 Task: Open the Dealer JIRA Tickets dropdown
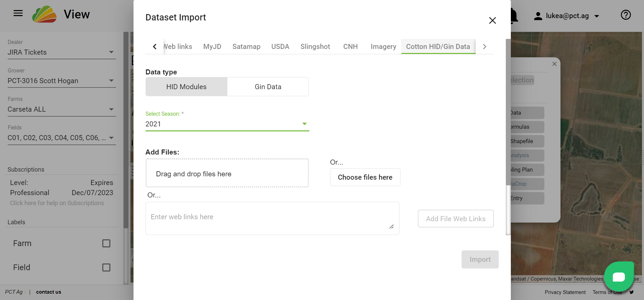62,52
